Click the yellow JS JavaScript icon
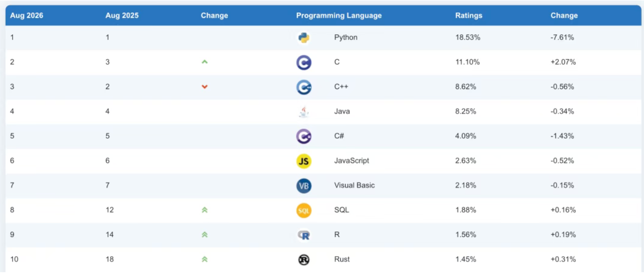Image resolution: width=644 pixels, height=277 pixels. tap(304, 161)
